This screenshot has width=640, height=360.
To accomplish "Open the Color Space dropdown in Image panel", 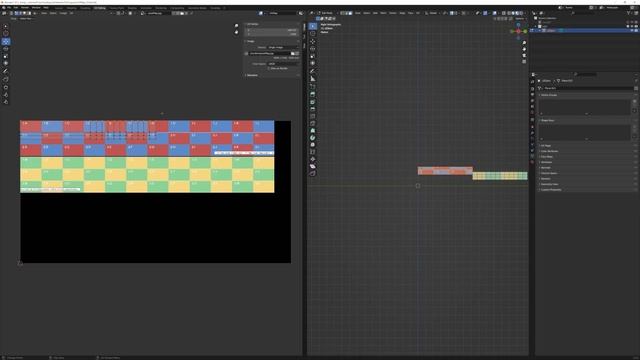I will point(283,64).
